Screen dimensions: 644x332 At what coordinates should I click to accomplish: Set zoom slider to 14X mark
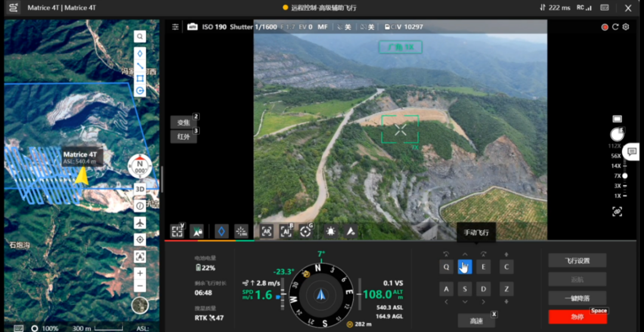(625, 166)
